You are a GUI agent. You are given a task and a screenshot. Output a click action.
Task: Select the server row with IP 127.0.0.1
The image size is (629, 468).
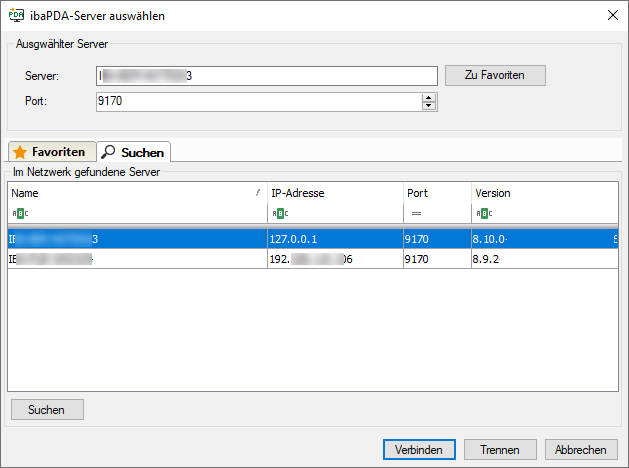(x=313, y=239)
